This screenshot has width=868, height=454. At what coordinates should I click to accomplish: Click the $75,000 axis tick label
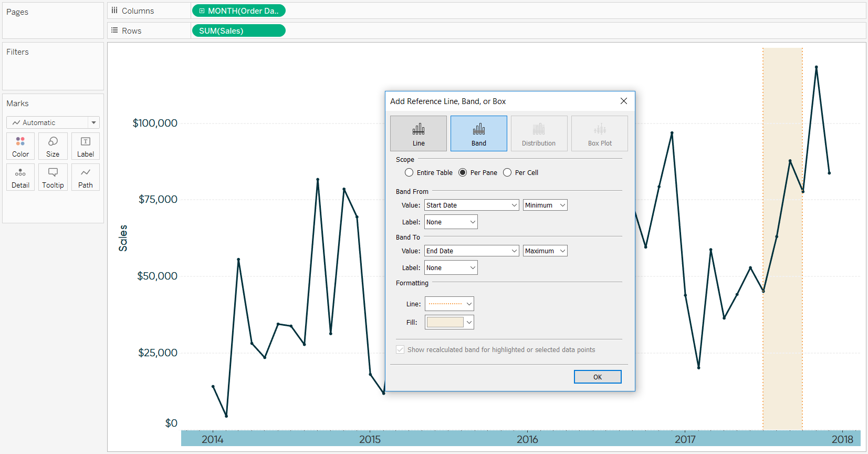coord(158,199)
